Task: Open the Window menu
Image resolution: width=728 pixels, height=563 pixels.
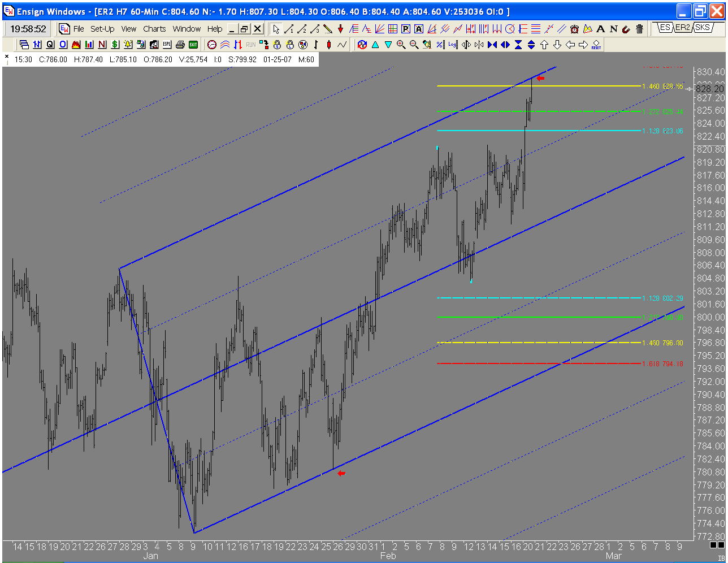Action: 187,29
